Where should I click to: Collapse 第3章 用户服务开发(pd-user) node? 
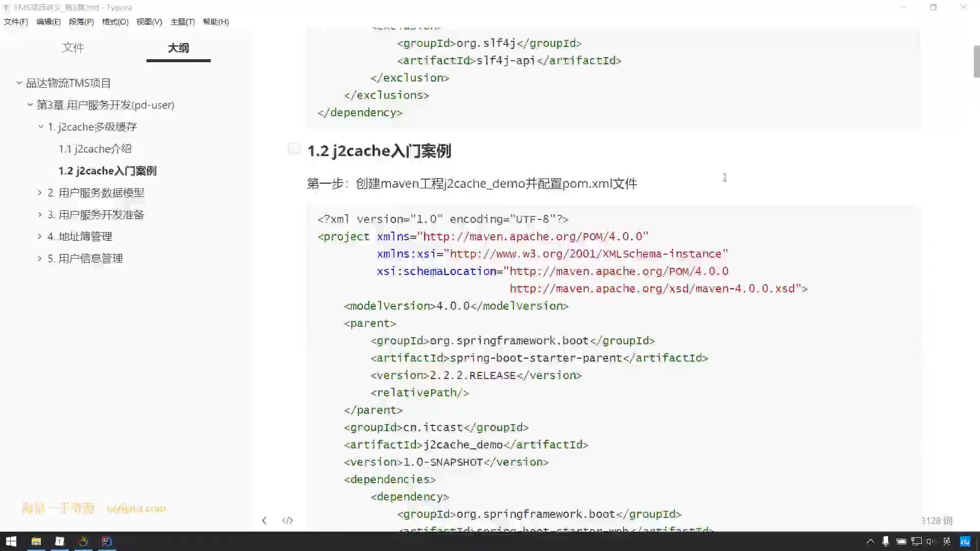[30, 105]
